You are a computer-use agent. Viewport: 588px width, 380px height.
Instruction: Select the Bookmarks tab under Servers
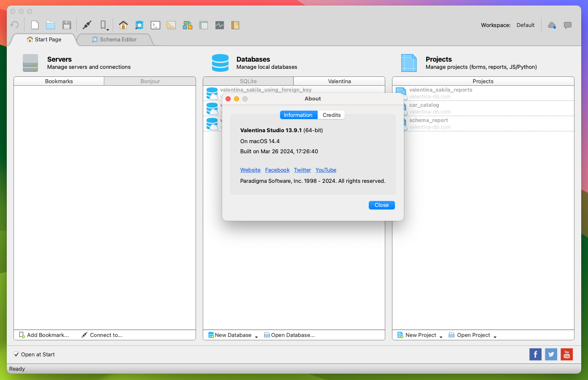(x=59, y=81)
